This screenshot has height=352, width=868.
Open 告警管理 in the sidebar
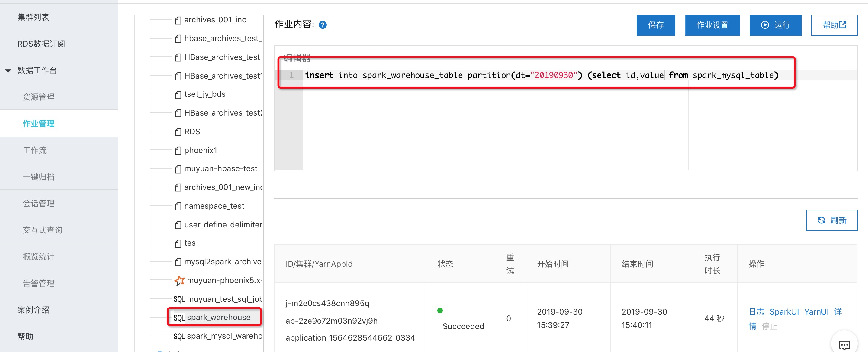[x=38, y=284]
